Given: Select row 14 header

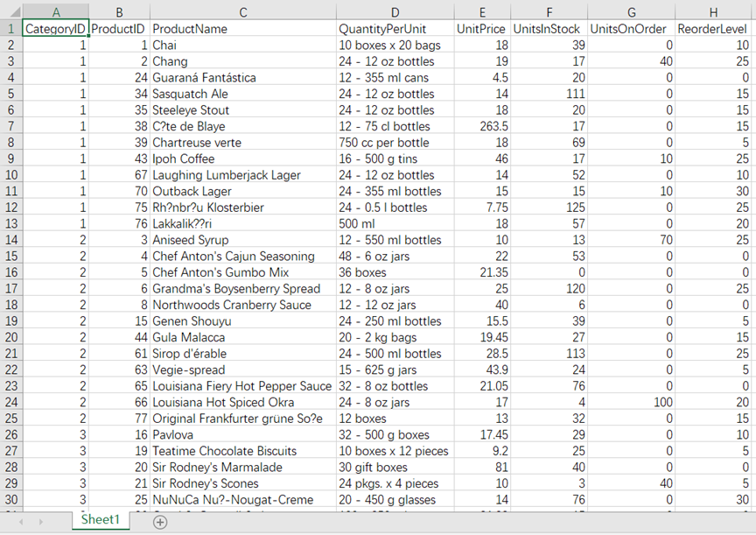Looking at the screenshot, I should click(x=10, y=240).
